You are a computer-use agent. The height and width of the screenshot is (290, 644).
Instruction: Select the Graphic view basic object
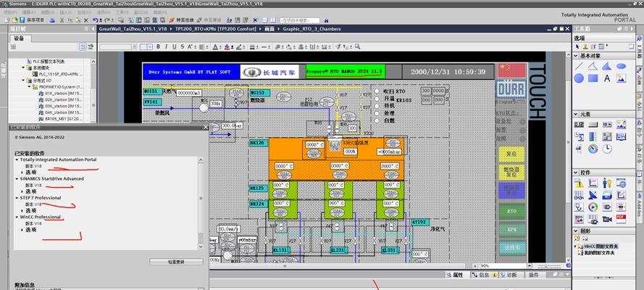[621, 78]
